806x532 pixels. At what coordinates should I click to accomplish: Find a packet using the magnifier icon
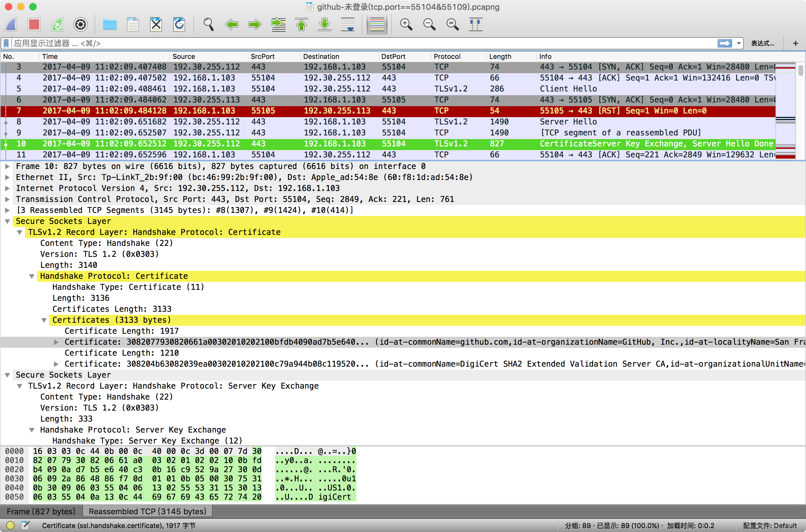click(x=208, y=24)
